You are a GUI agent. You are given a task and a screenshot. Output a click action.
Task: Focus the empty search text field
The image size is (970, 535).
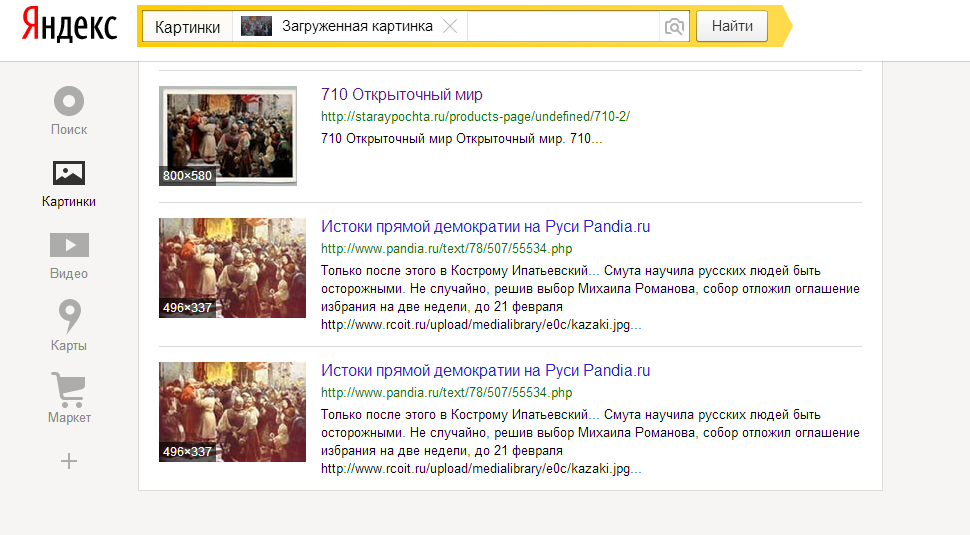coord(563,27)
